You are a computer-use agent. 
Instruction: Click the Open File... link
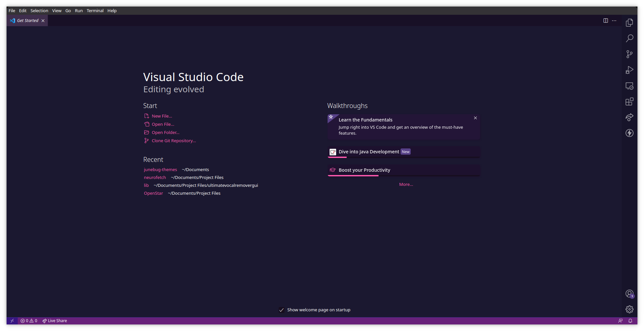click(163, 124)
